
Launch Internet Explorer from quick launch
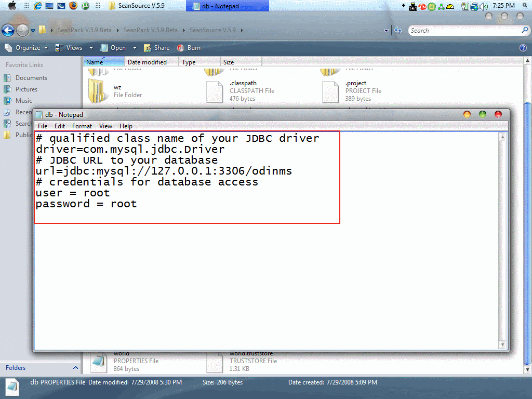pyautogui.click(x=37, y=6)
